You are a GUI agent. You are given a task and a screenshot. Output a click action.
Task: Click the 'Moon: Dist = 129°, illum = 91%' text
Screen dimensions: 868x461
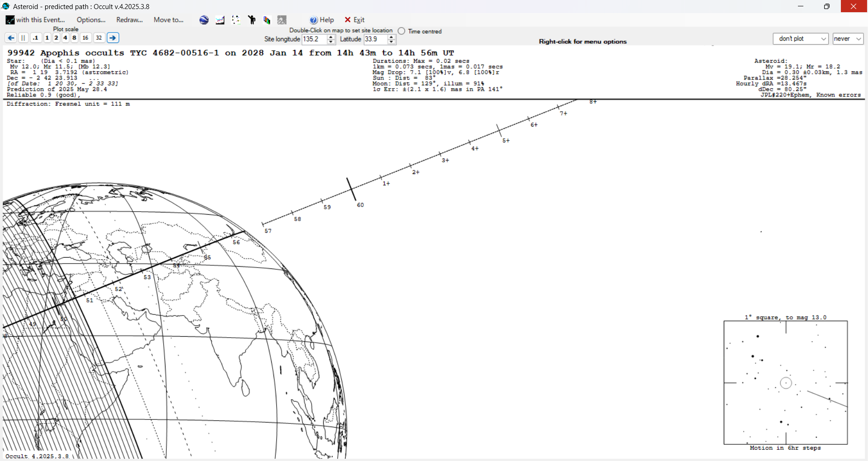click(x=429, y=84)
